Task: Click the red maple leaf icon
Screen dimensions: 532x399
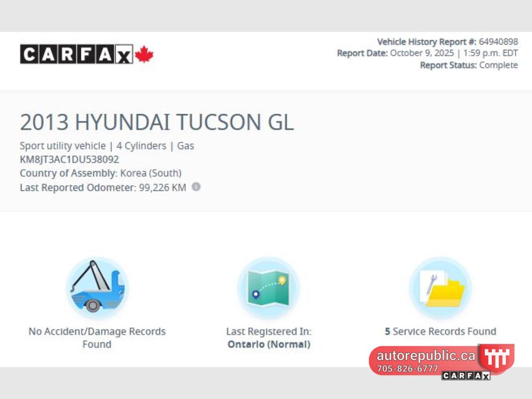Action: [144, 54]
